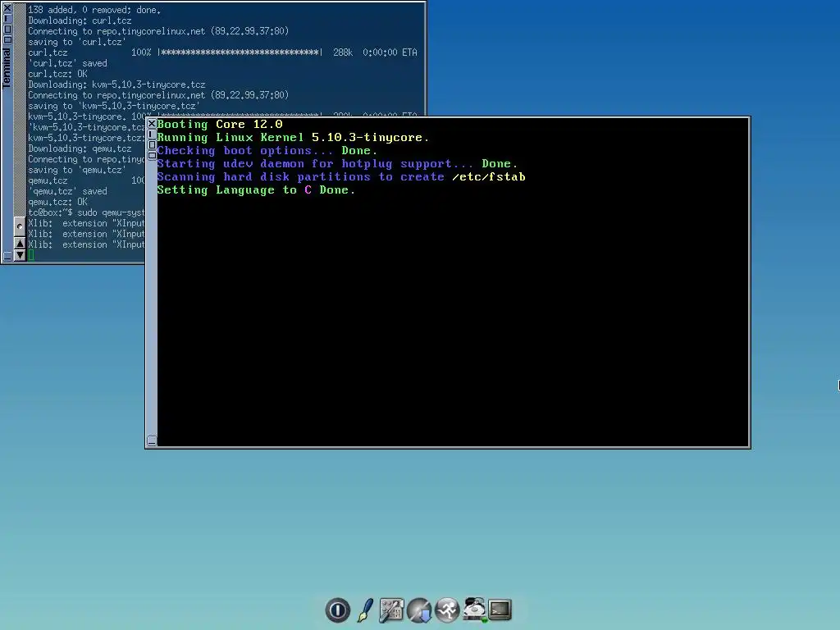Close the Terminal window with its X
This screenshot has width=840, height=630.
pos(7,8)
